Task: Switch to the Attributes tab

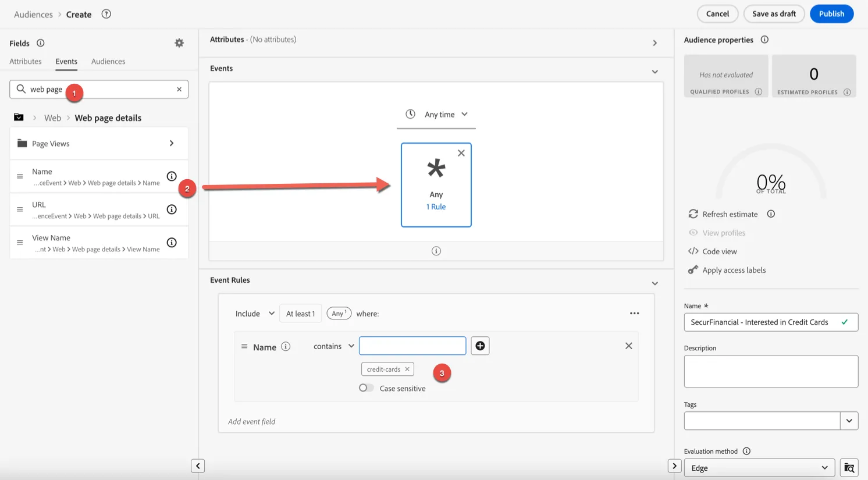Action: click(26, 61)
